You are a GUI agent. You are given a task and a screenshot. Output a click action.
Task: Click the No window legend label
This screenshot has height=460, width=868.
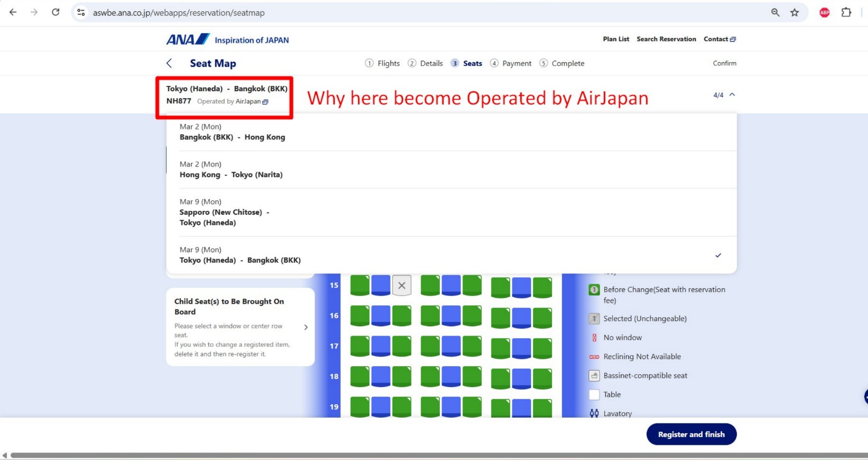coord(623,338)
